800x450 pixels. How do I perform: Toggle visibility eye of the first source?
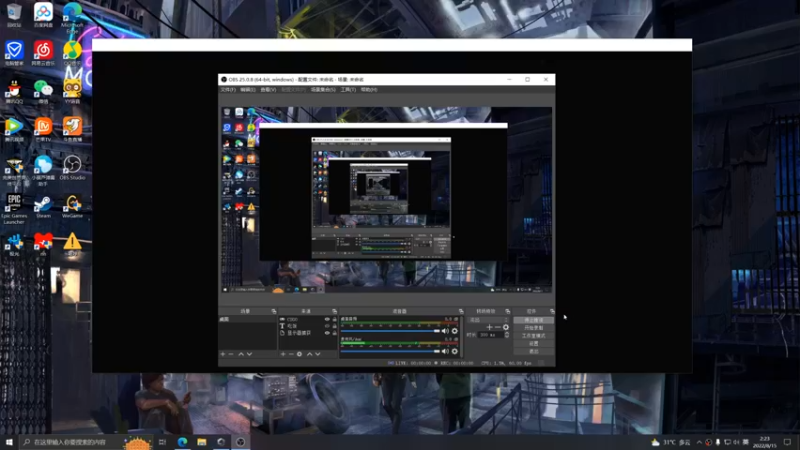coord(327,319)
